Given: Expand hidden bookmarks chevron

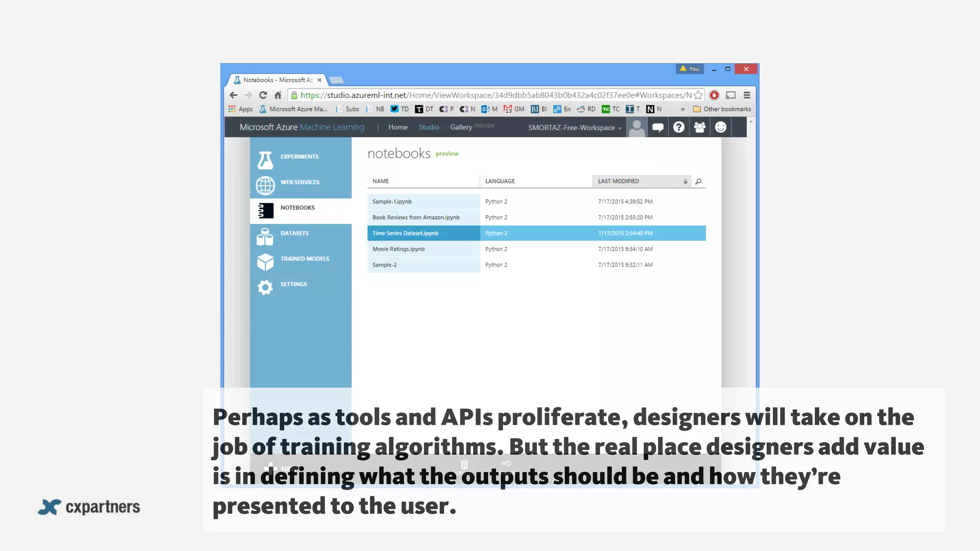Looking at the screenshot, I should pyautogui.click(x=683, y=109).
